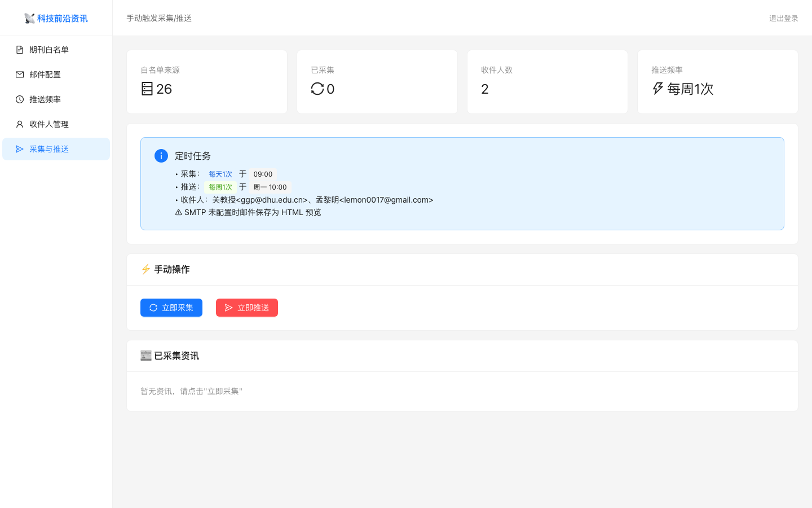The width and height of the screenshot is (812, 508).
Task: Click the recipient count value 2
Action: click(x=485, y=89)
